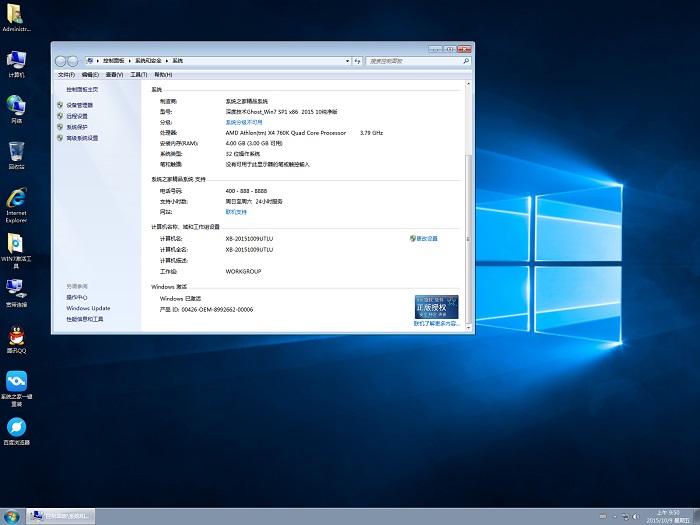Screen dimensions: 700x525
Task: Open the 文件(F) menu
Action: (x=67, y=75)
